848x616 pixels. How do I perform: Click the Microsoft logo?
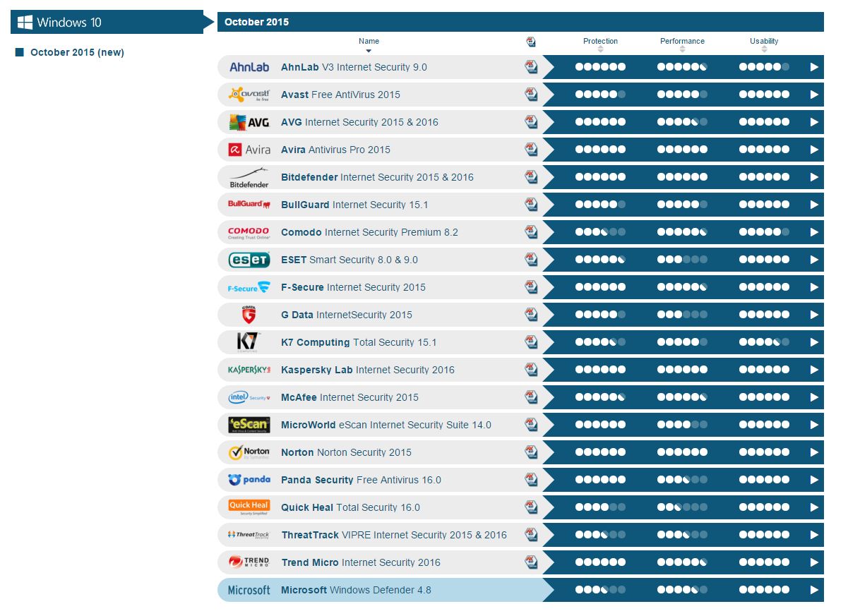pyautogui.click(x=249, y=590)
